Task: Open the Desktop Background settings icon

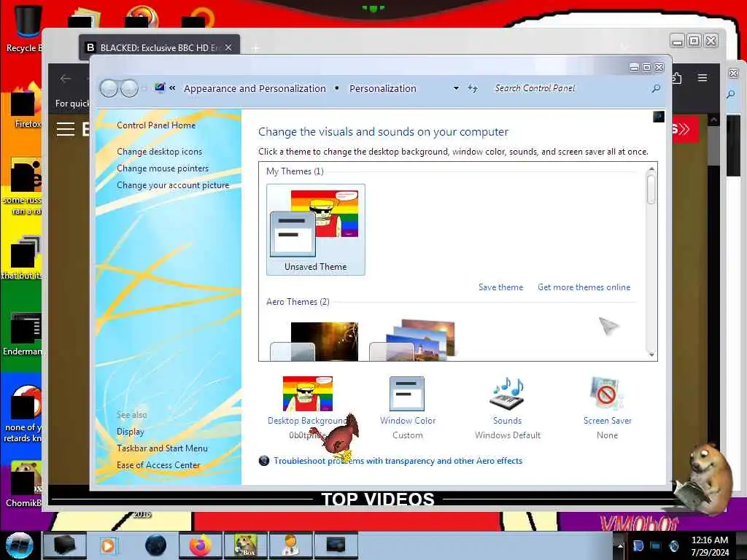Action: tap(308, 394)
